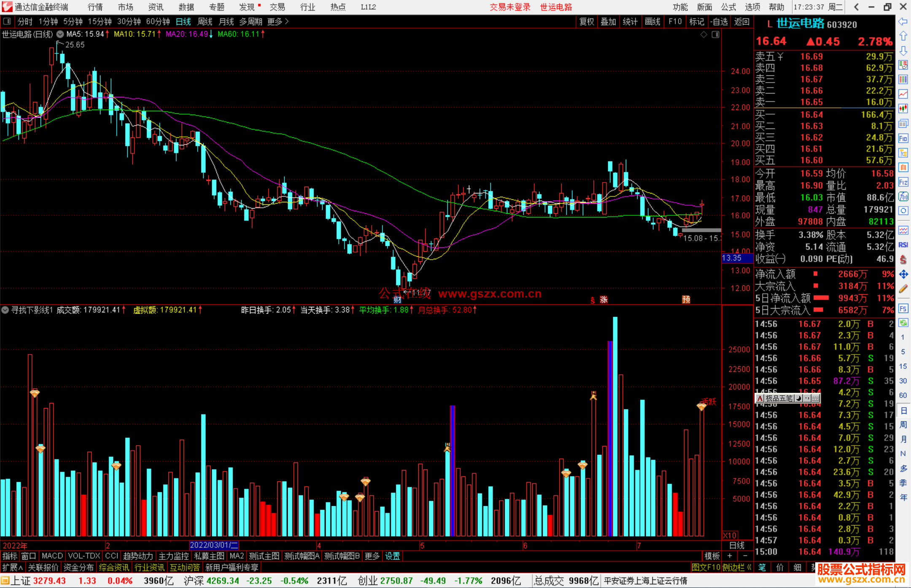Screen dimensions: 911x588
Task: Click the red S dollar icon
Action: (x=903, y=260)
